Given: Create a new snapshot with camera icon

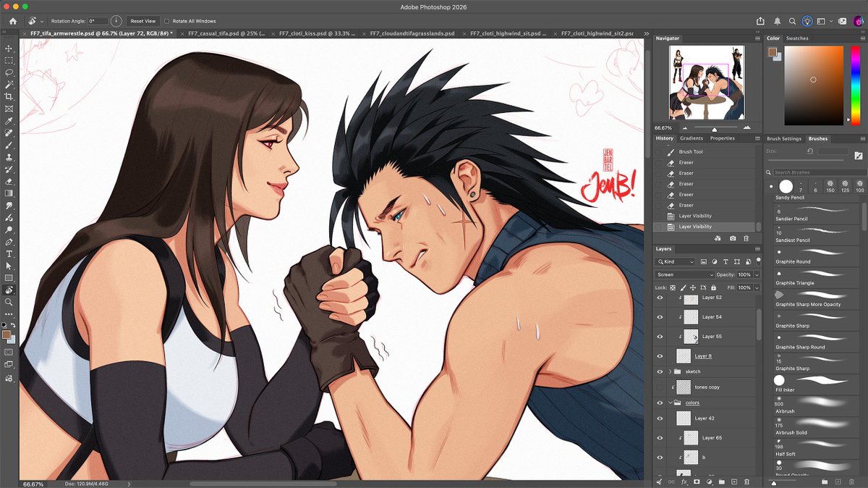Looking at the screenshot, I should (x=733, y=238).
